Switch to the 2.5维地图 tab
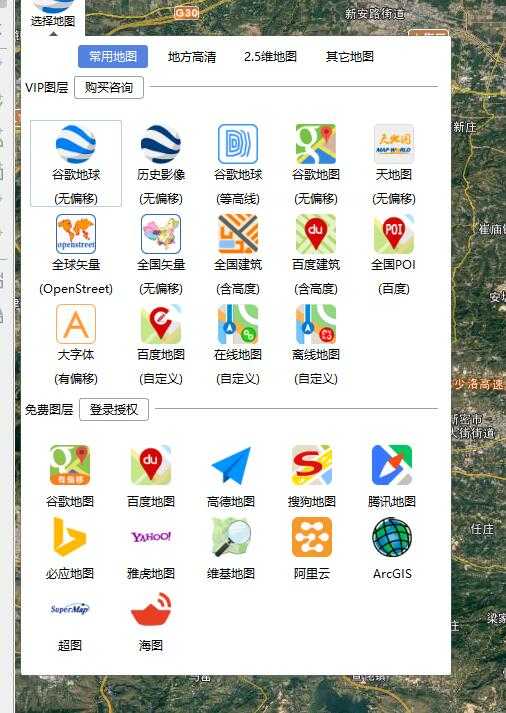Screen dimensions: 506x713 [x=271, y=57]
